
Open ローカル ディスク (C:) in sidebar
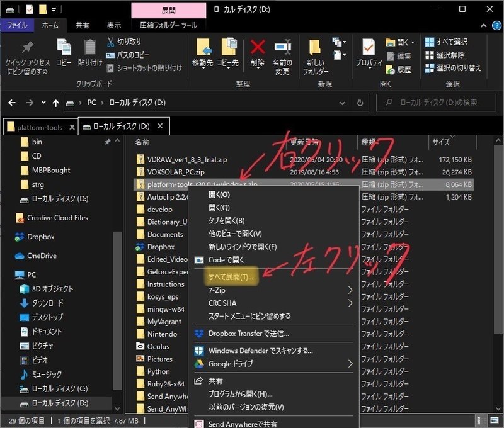[60, 388]
